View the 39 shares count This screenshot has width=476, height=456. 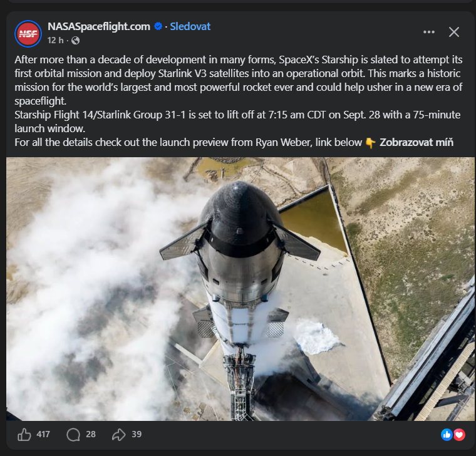click(137, 435)
